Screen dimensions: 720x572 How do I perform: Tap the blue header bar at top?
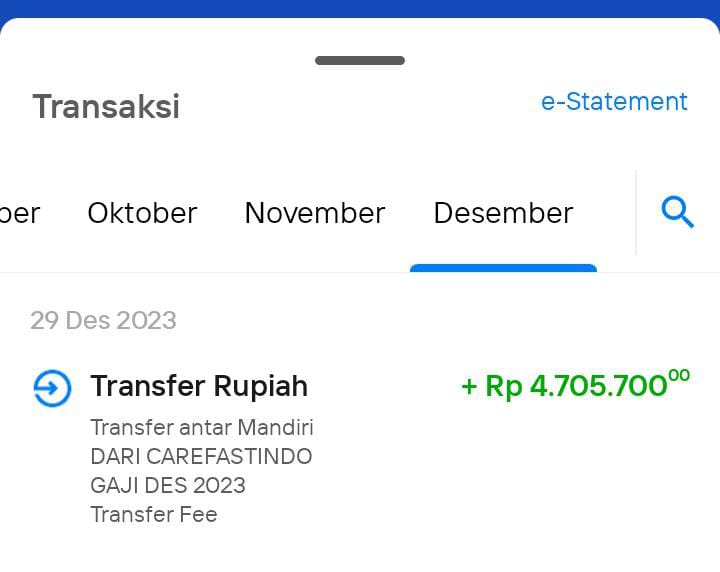click(360, 8)
